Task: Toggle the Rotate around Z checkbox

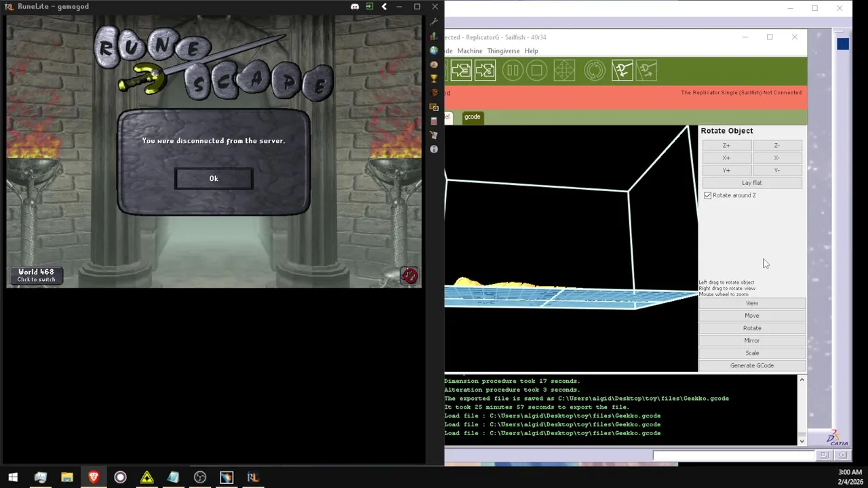Action: [708, 195]
